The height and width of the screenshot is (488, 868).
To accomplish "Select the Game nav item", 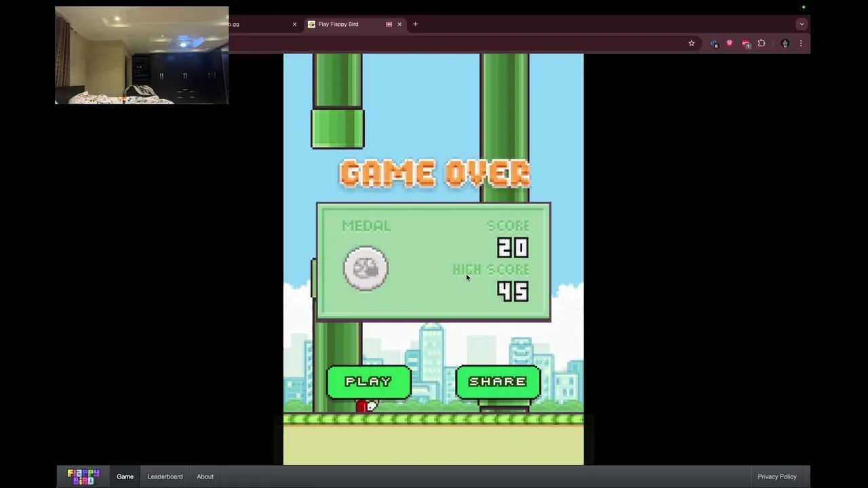I will [x=125, y=476].
